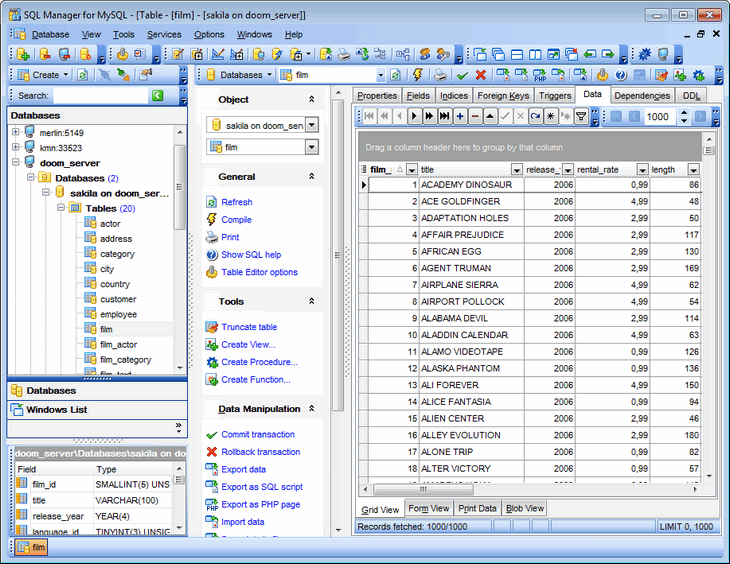The height and width of the screenshot is (564, 730).
Task: Click the red X Rollback toolbar icon
Action: pos(481,75)
